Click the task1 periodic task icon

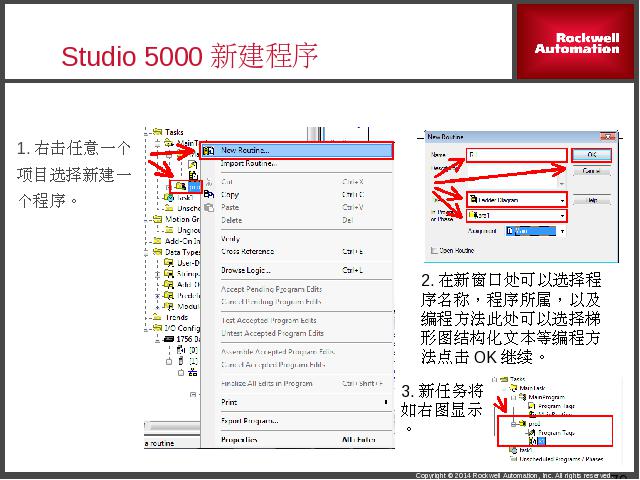coord(169,198)
